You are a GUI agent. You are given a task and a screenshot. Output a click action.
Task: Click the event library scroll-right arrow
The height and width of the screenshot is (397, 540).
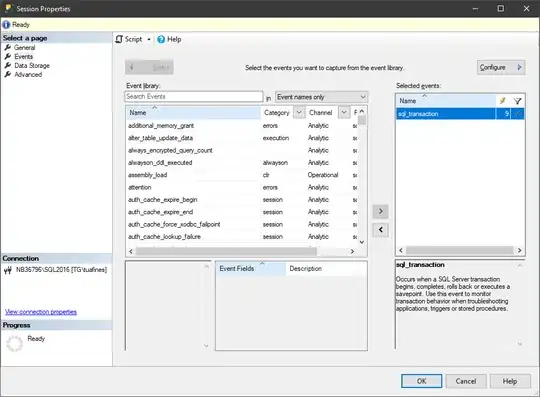click(352, 252)
